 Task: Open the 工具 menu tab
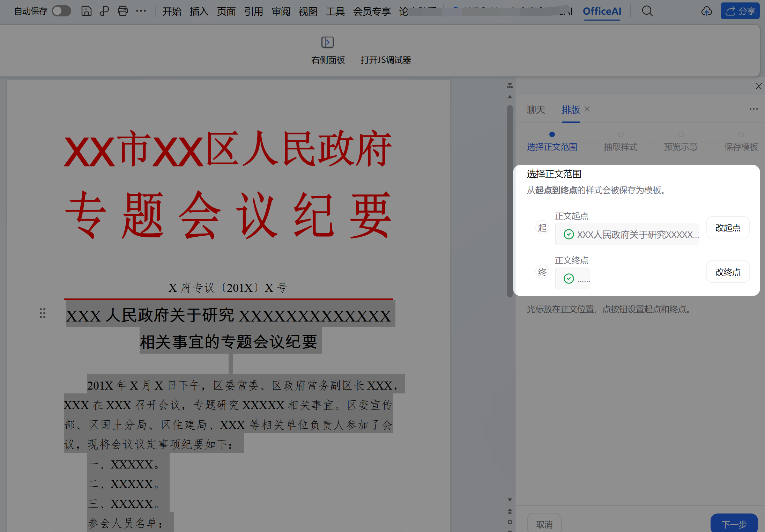point(335,12)
